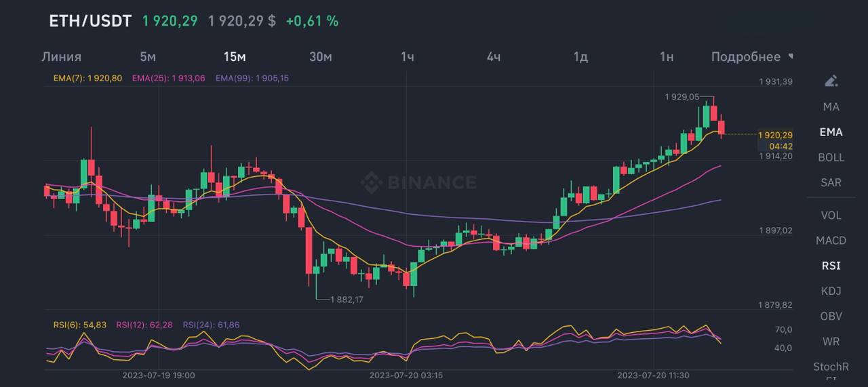Open the drawing tools pencil icon
868x387 pixels.
[831, 81]
